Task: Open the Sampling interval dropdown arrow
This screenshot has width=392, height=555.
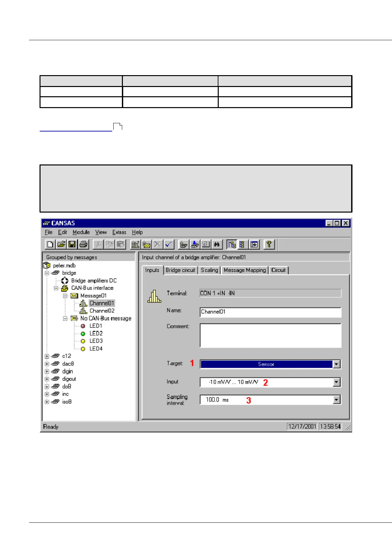Action: click(336, 400)
